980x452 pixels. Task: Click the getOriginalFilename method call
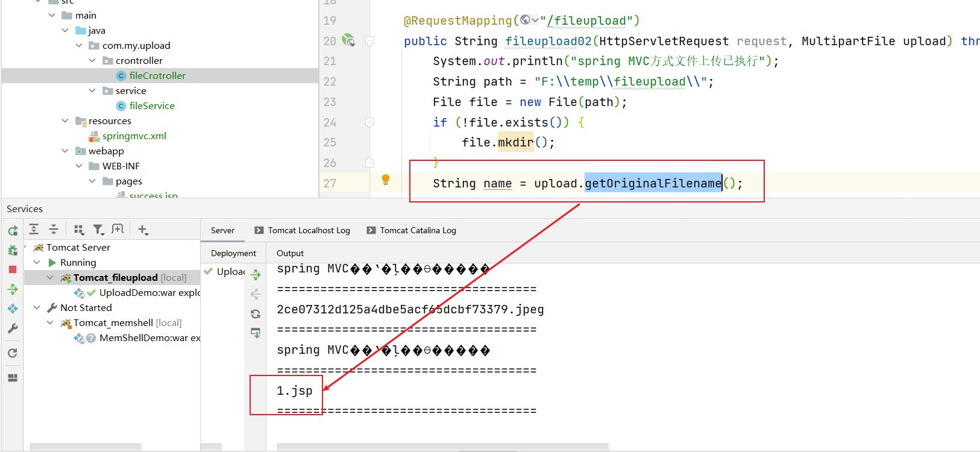tap(653, 183)
